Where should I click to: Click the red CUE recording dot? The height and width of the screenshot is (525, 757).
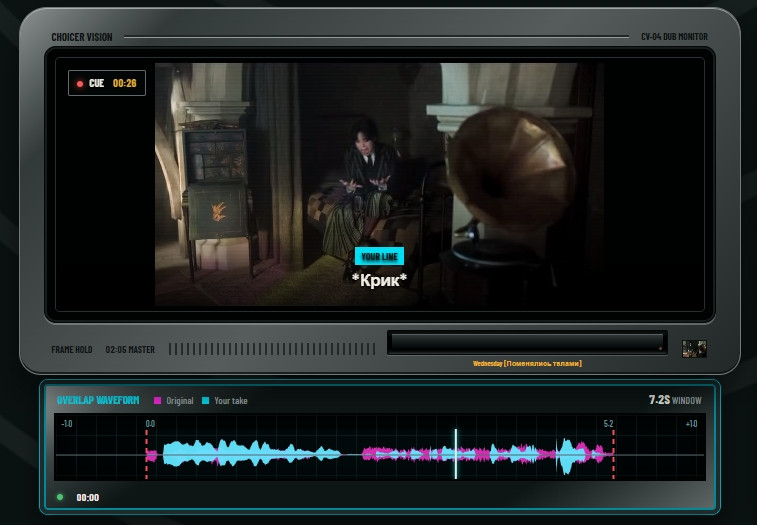(x=80, y=84)
